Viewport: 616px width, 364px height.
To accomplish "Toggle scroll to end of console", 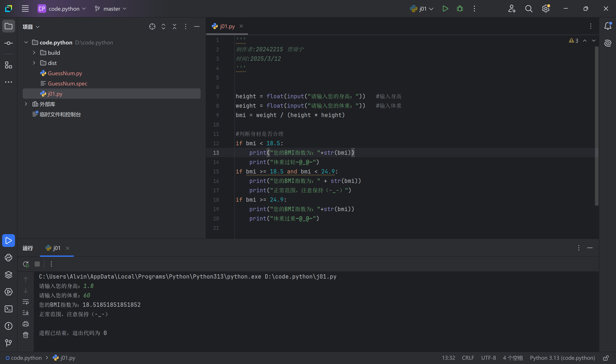I will pos(26,313).
